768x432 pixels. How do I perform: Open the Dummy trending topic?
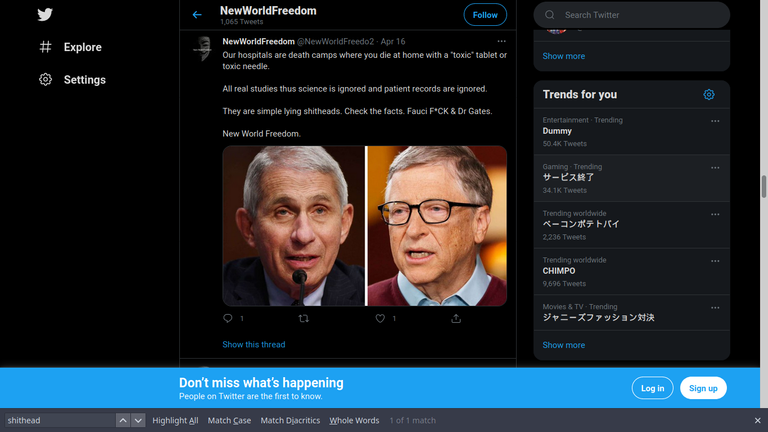coord(632,132)
